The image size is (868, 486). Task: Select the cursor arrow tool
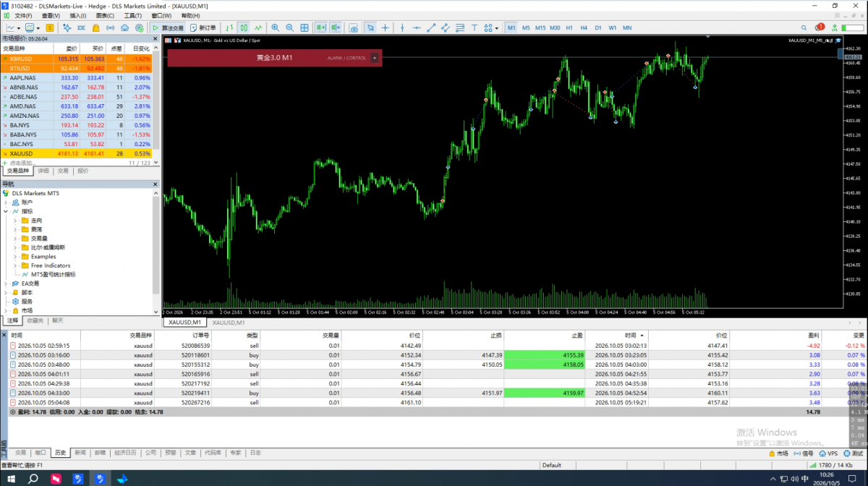370,27
